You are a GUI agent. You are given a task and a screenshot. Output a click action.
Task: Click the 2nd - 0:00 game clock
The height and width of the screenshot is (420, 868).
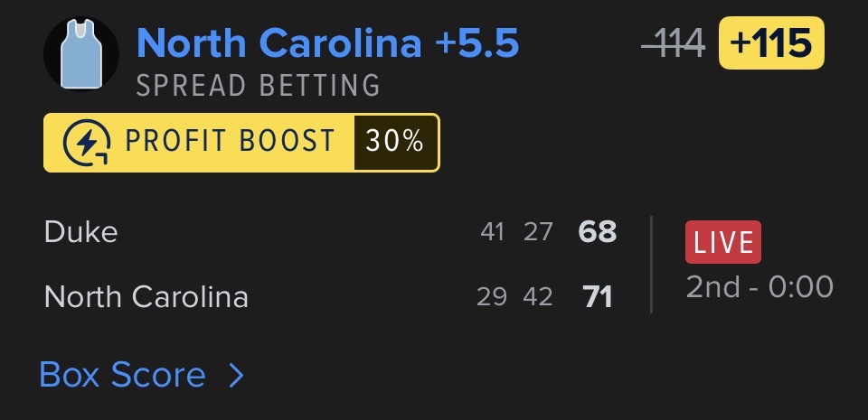click(x=759, y=286)
